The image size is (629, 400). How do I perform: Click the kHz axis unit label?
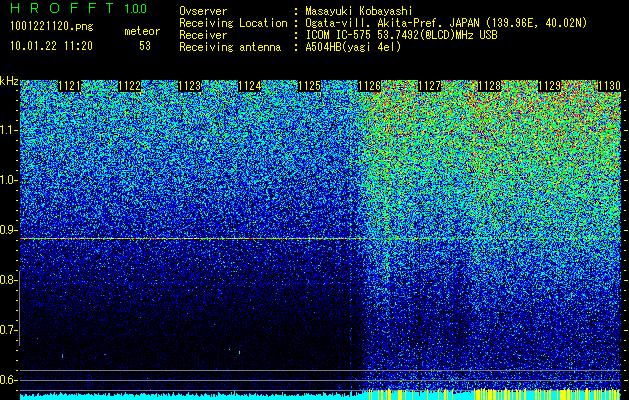(9, 81)
